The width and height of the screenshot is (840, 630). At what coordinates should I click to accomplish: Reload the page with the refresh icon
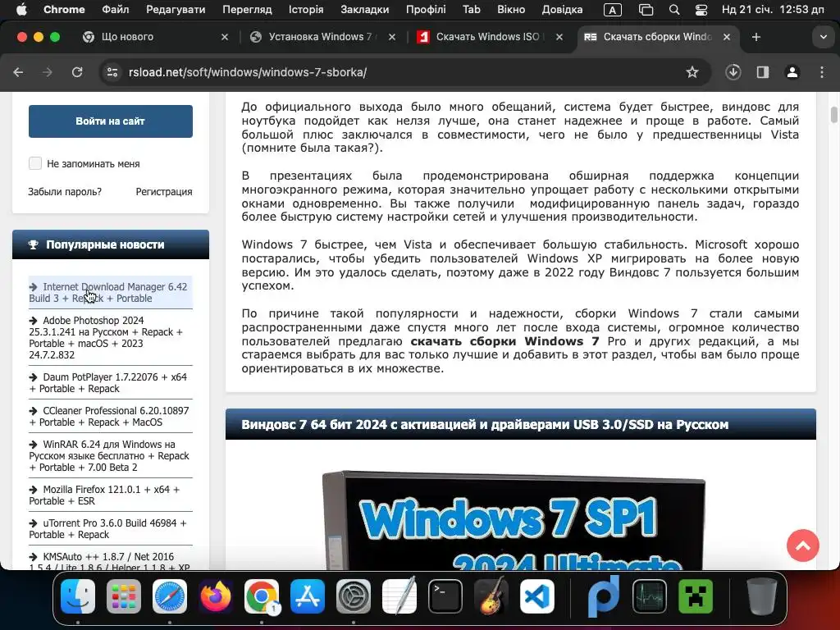[77, 72]
